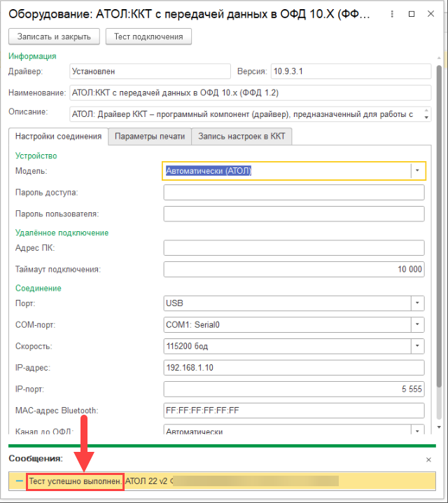
Task: Expand the Канал до ОФД dropdown
Action: (x=417, y=430)
